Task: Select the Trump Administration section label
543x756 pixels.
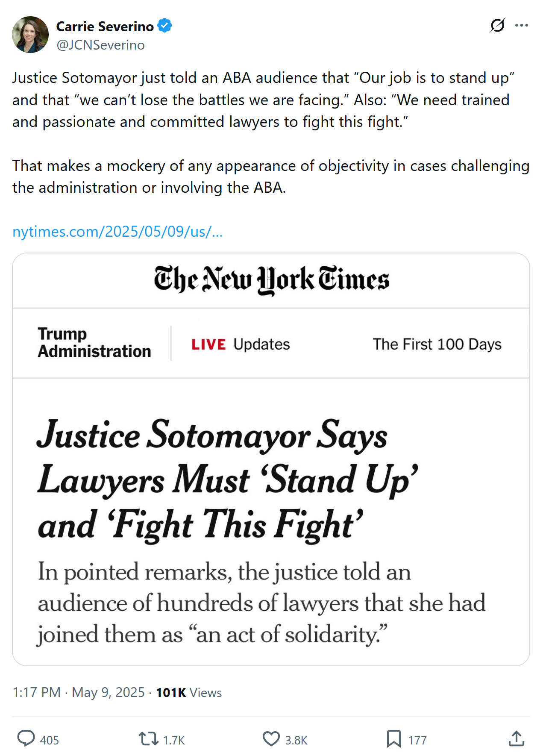Action: pyautogui.click(x=94, y=343)
